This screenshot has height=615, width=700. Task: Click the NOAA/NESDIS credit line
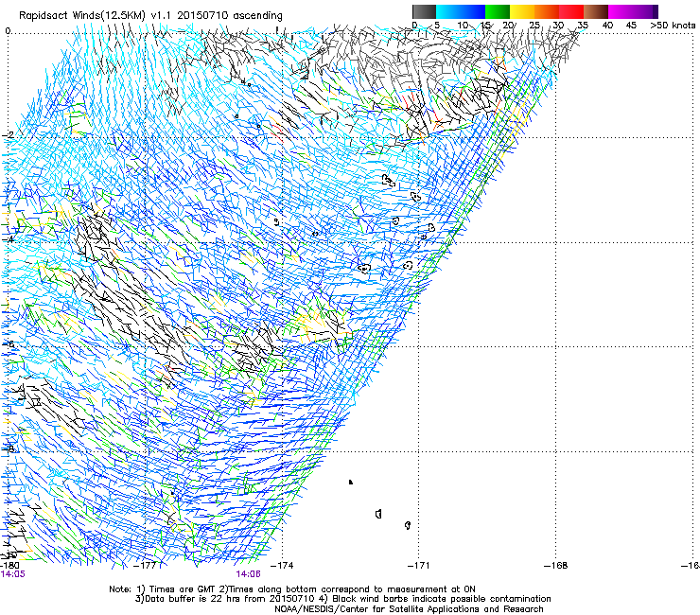(409, 609)
